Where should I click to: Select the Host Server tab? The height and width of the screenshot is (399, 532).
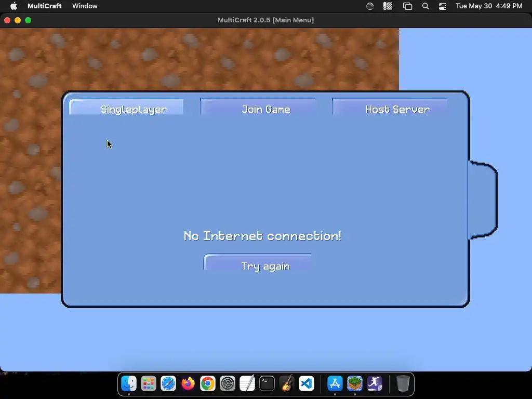390,108
